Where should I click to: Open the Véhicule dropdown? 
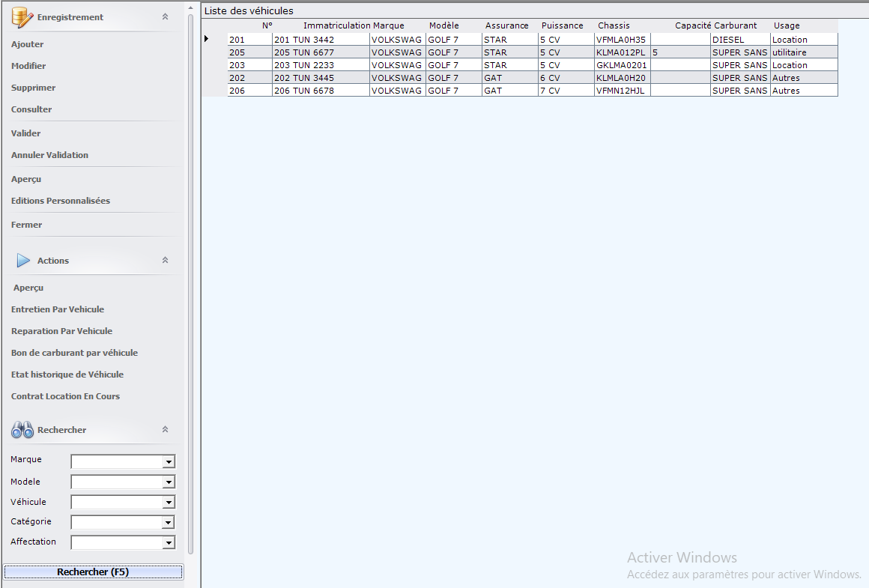pyautogui.click(x=169, y=502)
